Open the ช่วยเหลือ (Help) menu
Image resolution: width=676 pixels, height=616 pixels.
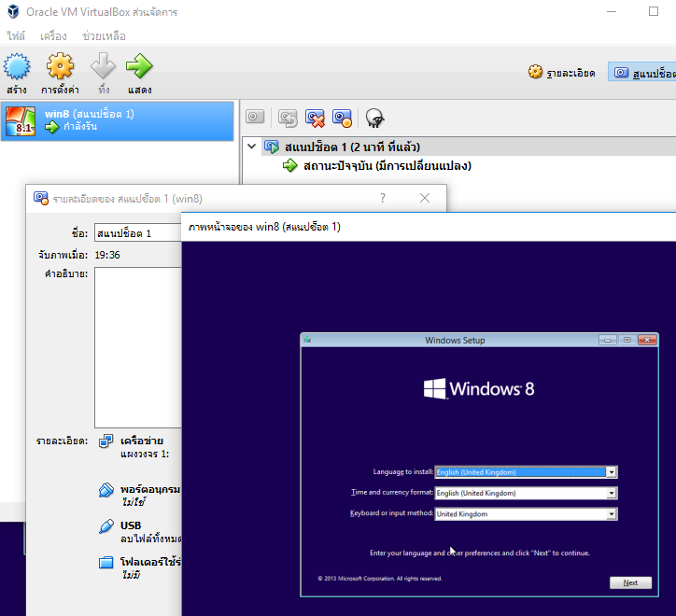point(104,35)
